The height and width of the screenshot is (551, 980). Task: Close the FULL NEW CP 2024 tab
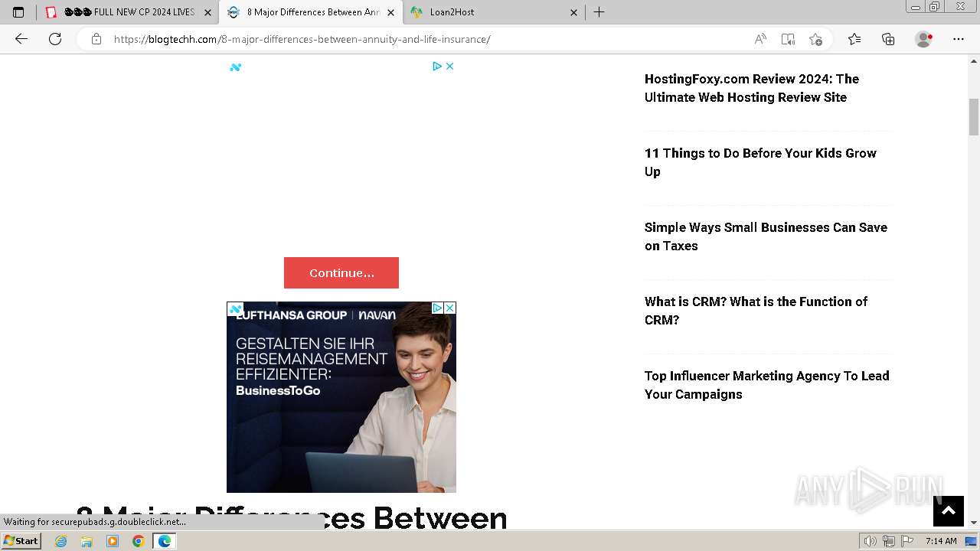coord(207,12)
